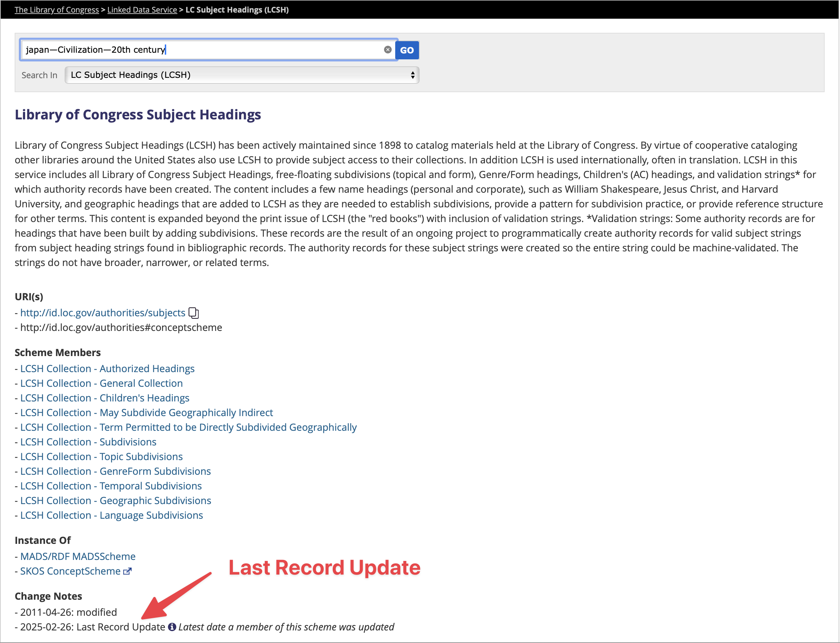Open LCSH Collection - General Collection

(101, 384)
